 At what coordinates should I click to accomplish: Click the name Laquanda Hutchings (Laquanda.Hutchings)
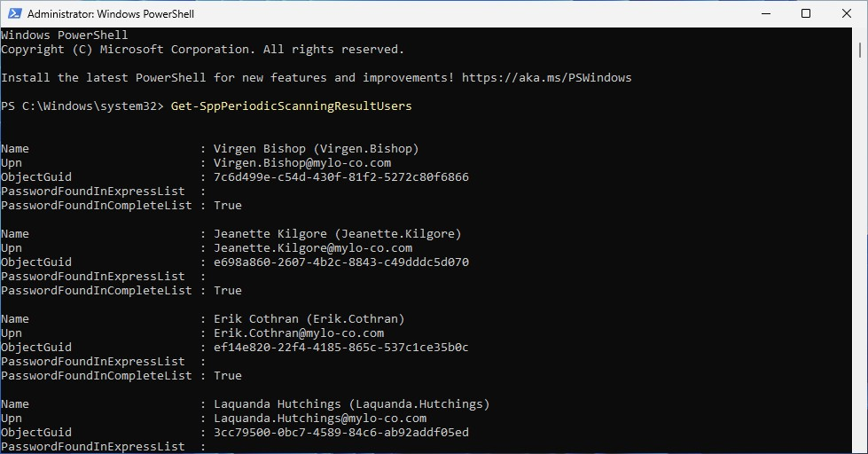[351, 404]
